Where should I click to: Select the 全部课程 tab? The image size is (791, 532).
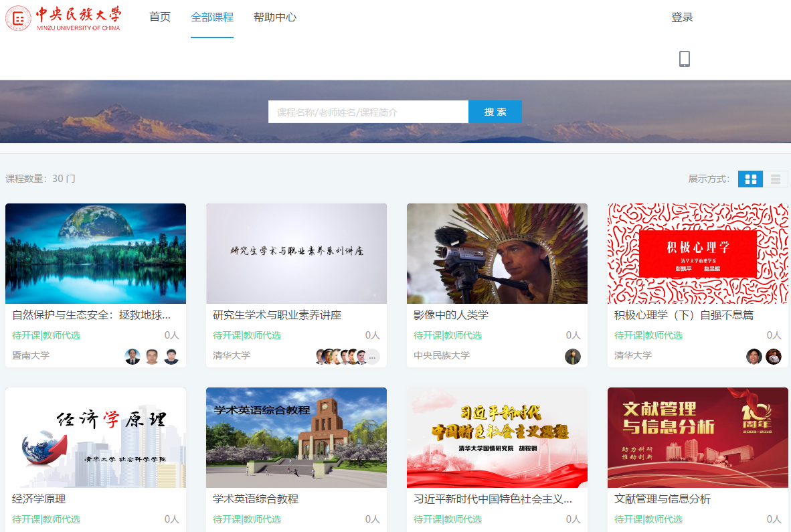[x=213, y=17]
